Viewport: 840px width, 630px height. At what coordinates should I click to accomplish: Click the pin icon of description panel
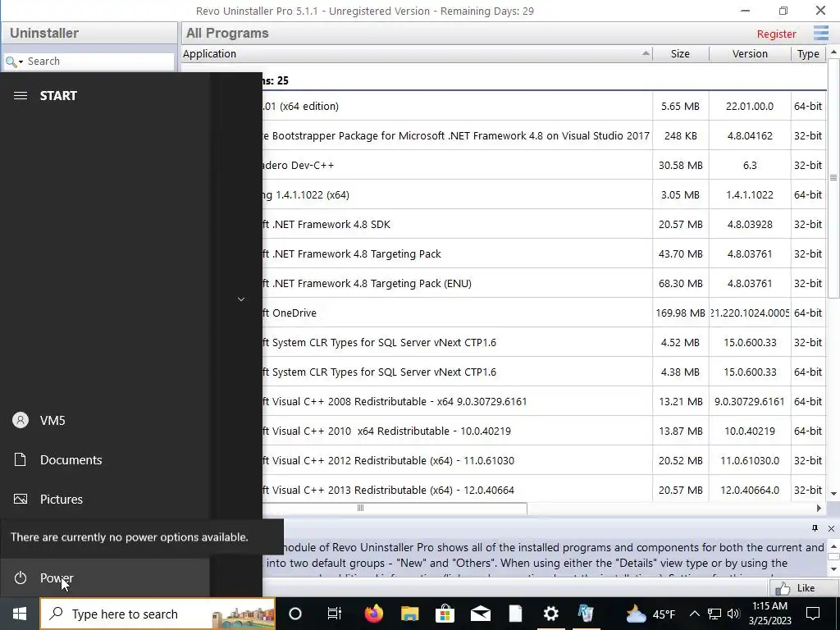click(x=815, y=528)
